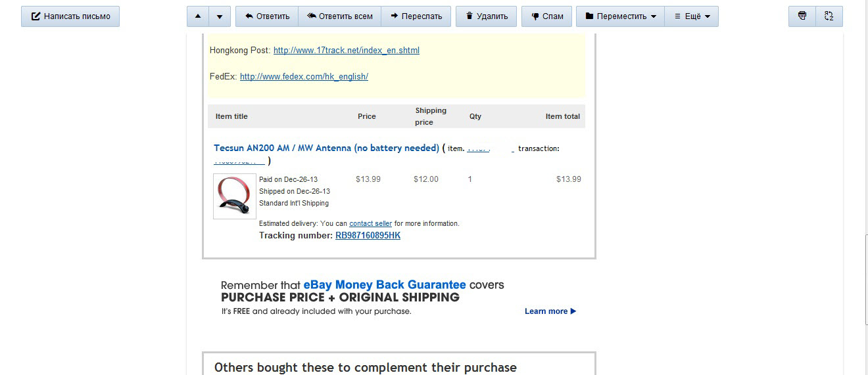
Task: Click the 'contact seller' link
Action: tap(370, 224)
